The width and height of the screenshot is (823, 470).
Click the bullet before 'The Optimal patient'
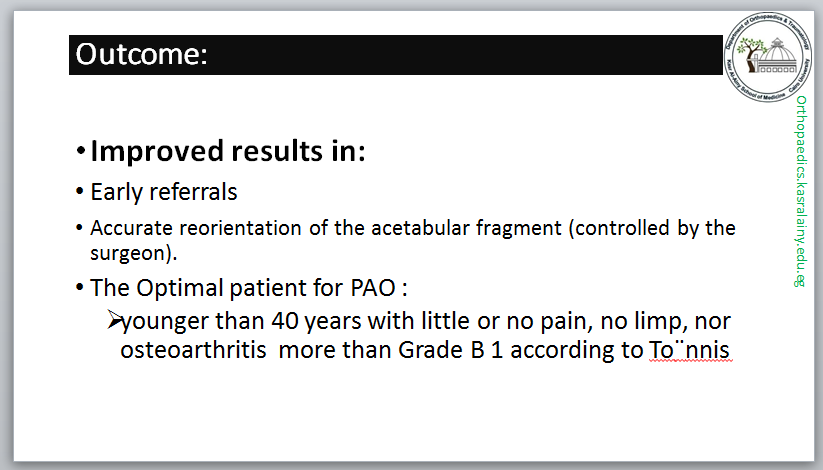pyautogui.click(x=80, y=288)
